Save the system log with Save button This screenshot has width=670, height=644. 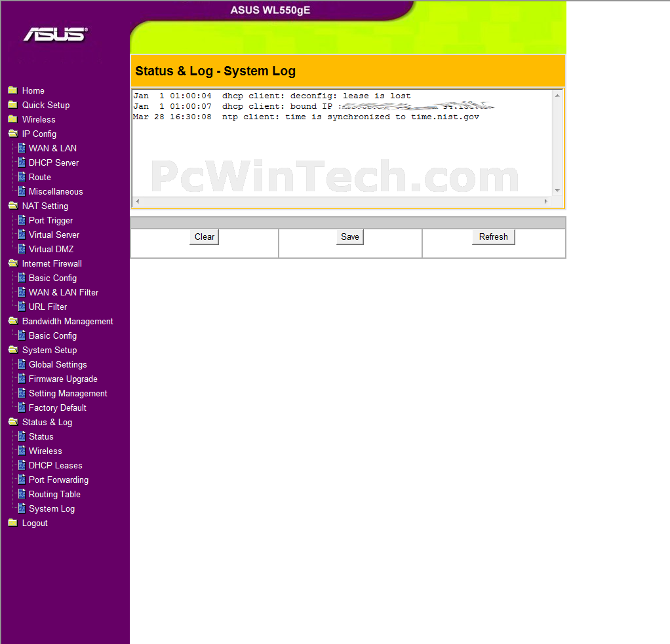coord(350,237)
